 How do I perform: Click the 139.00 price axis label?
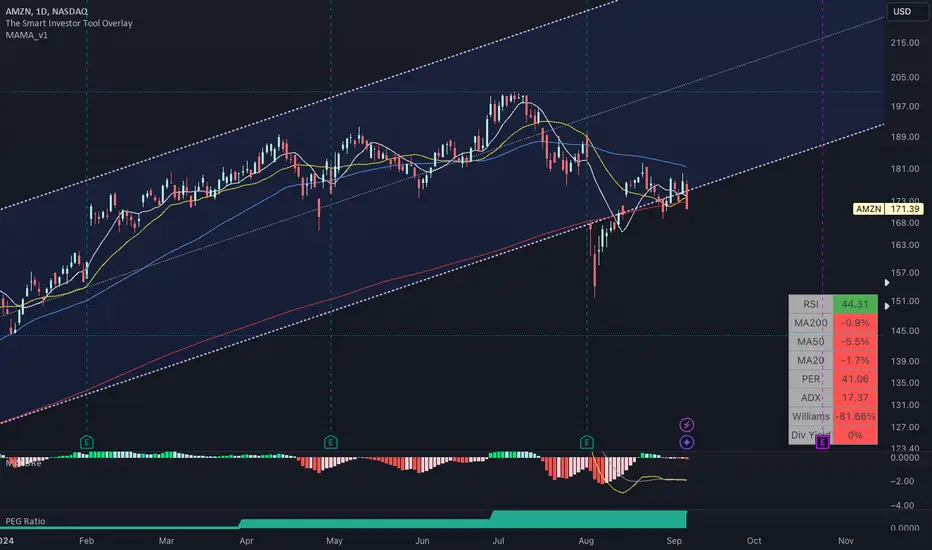905,361
